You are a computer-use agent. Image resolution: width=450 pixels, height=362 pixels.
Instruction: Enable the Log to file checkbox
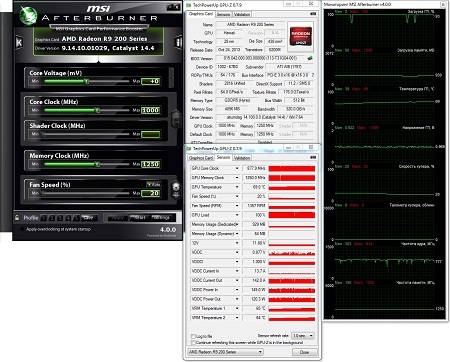point(193,336)
